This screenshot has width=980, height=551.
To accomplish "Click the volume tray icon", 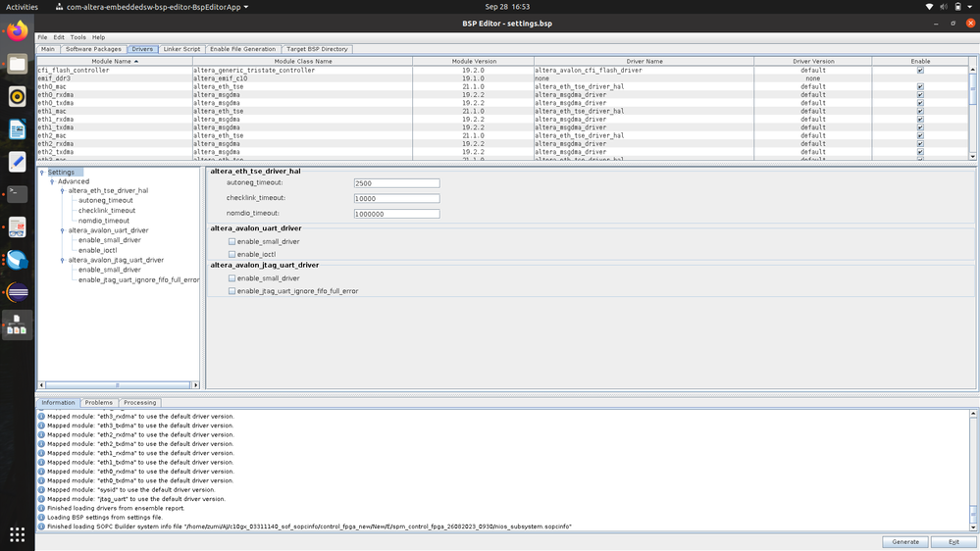I will tap(944, 7).
